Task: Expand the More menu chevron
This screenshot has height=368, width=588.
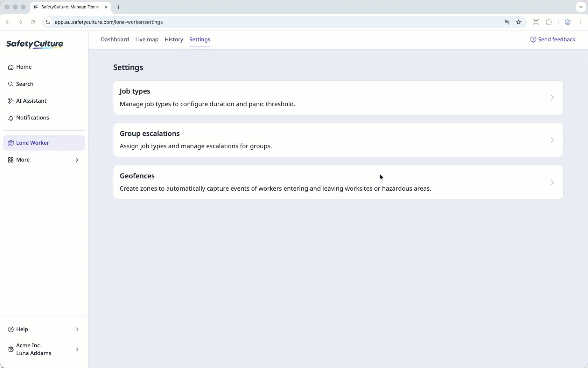Action: pyautogui.click(x=77, y=160)
